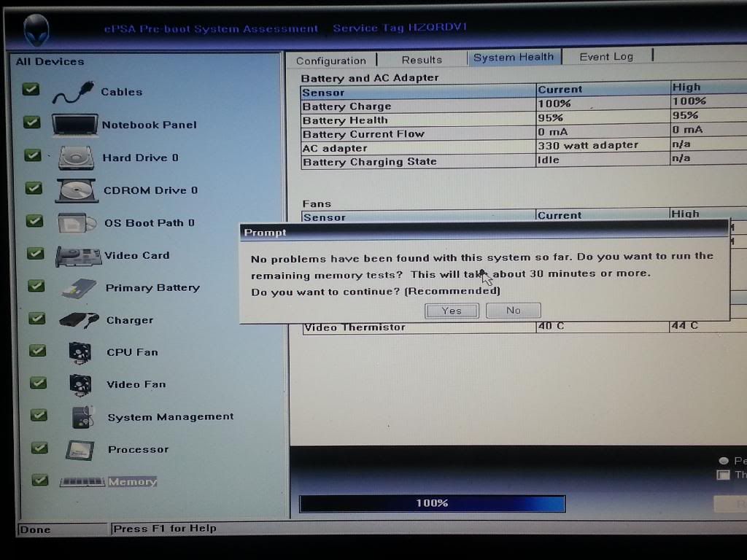Toggle the CPU Fan checkbox
The width and height of the screenshot is (747, 560).
pyautogui.click(x=38, y=351)
